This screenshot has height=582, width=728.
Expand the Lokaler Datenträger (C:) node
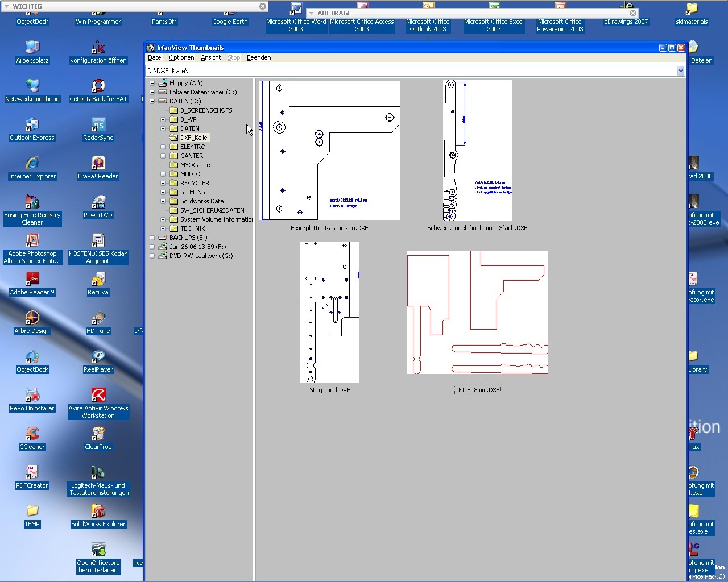152,92
